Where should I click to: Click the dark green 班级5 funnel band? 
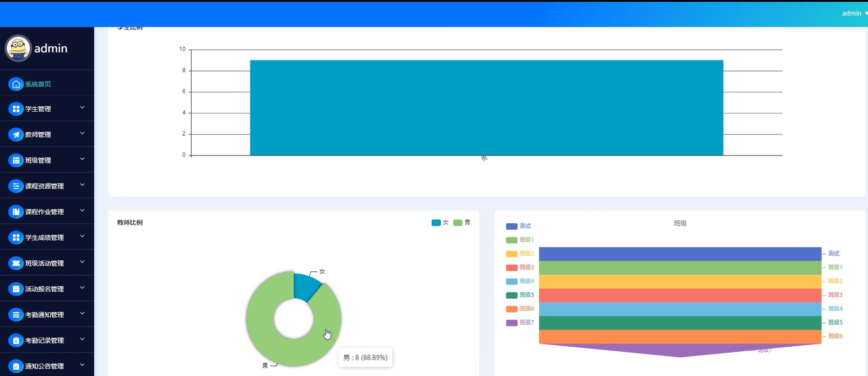click(680, 323)
